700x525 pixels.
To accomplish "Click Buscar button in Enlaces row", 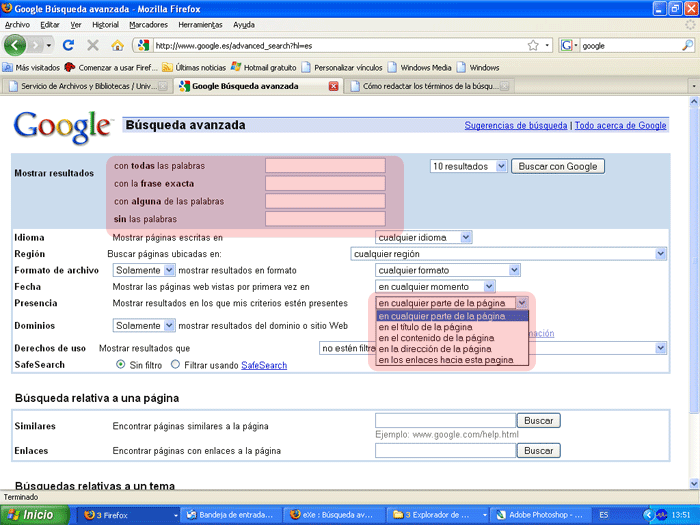I will coord(538,450).
